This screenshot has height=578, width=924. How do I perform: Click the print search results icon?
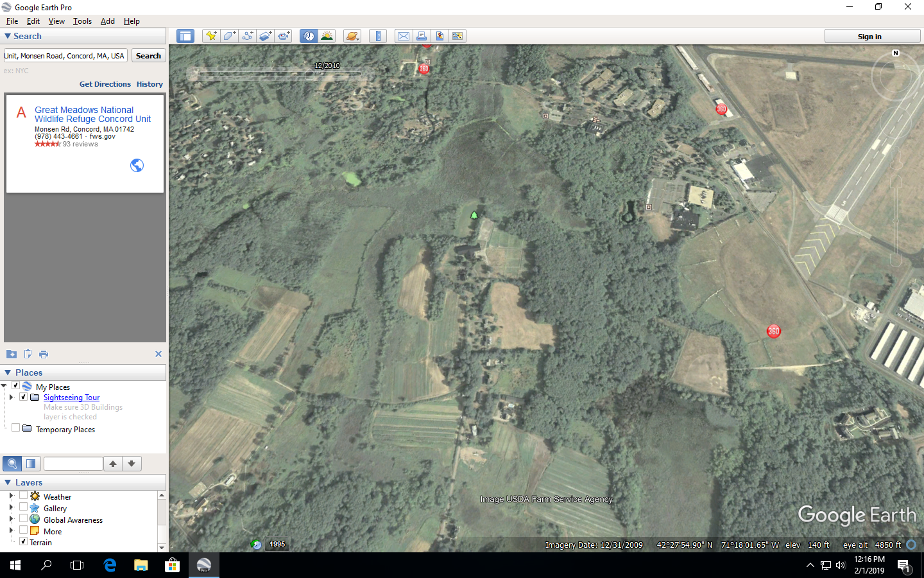44,354
